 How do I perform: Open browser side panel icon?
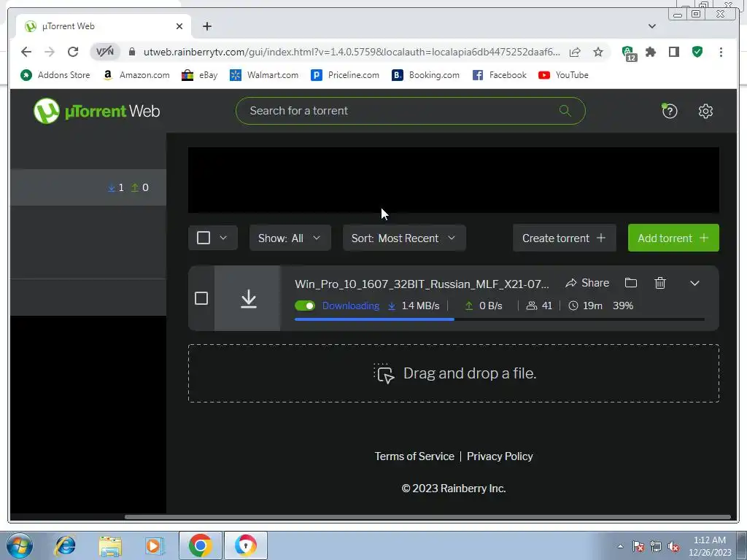673,52
